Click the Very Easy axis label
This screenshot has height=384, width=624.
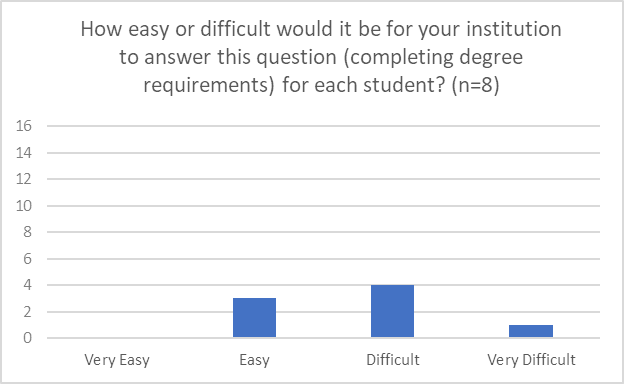coord(117,360)
